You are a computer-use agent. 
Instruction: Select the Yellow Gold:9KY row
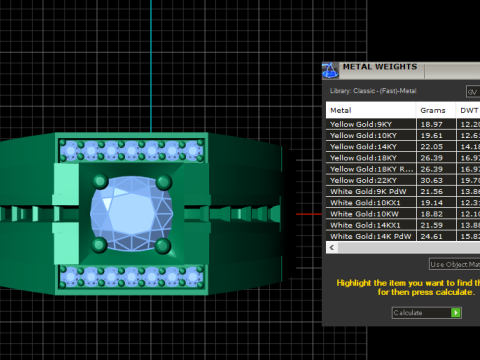[403, 124]
